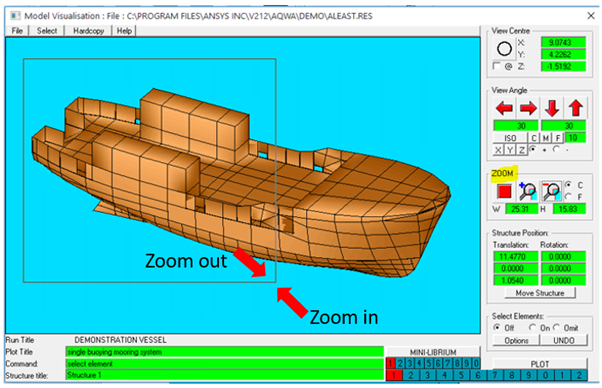Click the zoom in magnifier icon
Image resolution: width=602 pixels, height=388 pixels.
[528, 191]
